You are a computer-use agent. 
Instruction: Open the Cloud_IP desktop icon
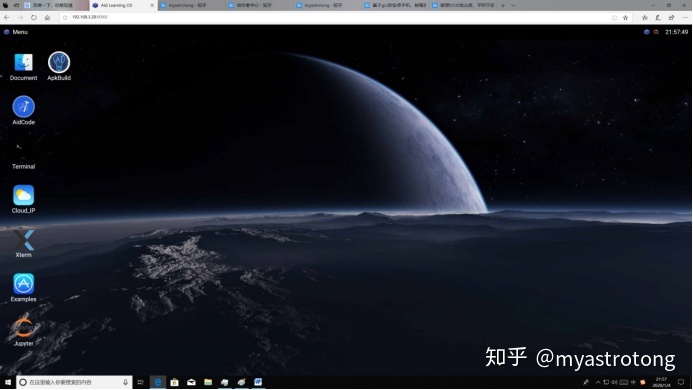pyautogui.click(x=23, y=199)
